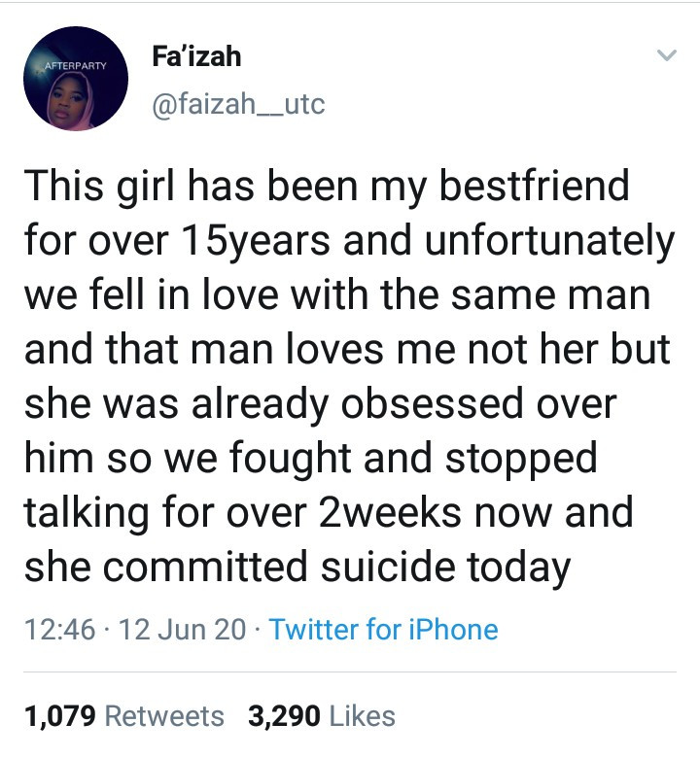Click the line "she was already obsessed over"
Viewport: 700px width, 758px height.
point(320,404)
